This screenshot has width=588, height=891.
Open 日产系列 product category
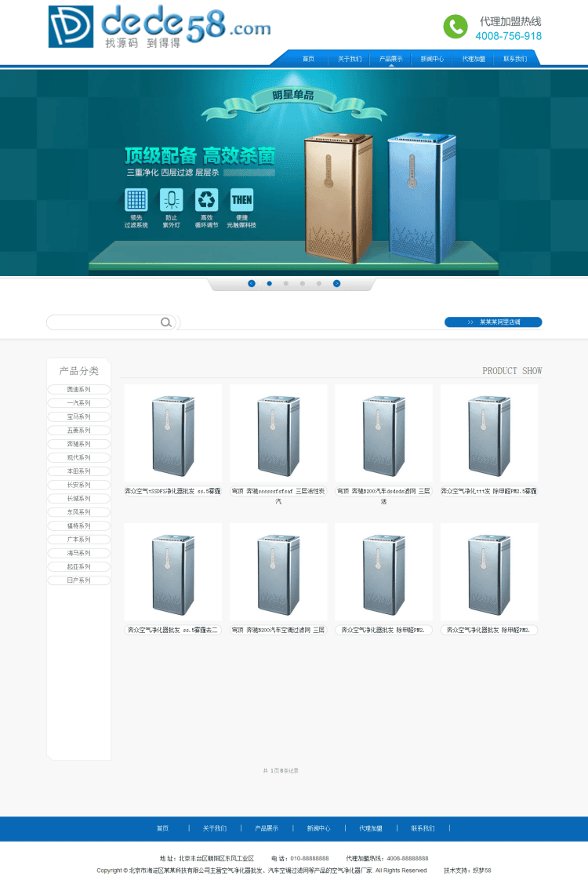(78, 580)
